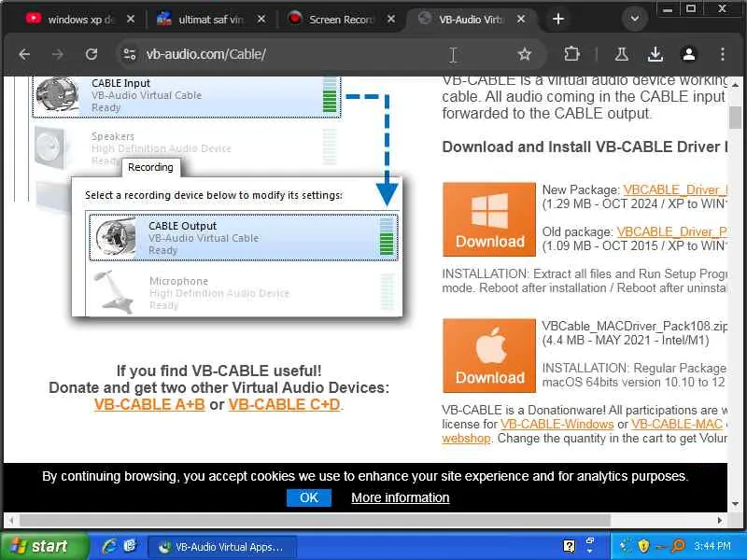Close the 'windows xp' tab
Screen dimensions: 747x560
[x=131, y=19]
